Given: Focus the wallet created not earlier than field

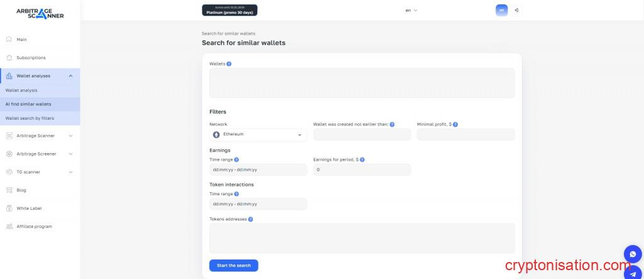Looking at the screenshot, I should tap(362, 135).
